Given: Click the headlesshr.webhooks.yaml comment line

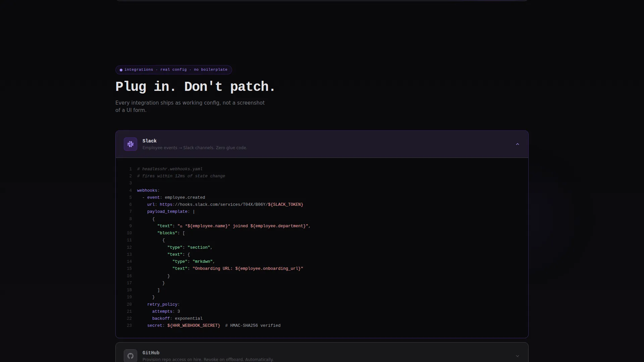Looking at the screenshot, I should 170,169.
